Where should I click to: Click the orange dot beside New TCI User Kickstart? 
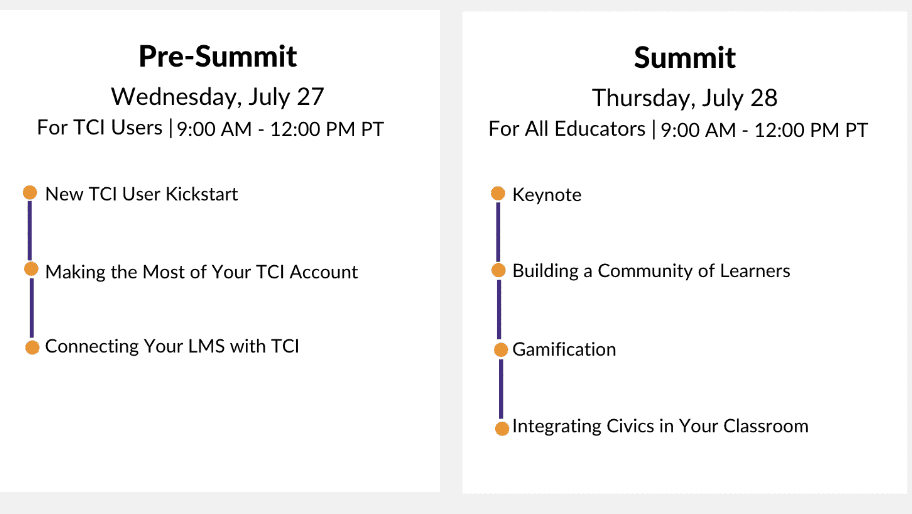pyautogui.click(x=30, y=192)
